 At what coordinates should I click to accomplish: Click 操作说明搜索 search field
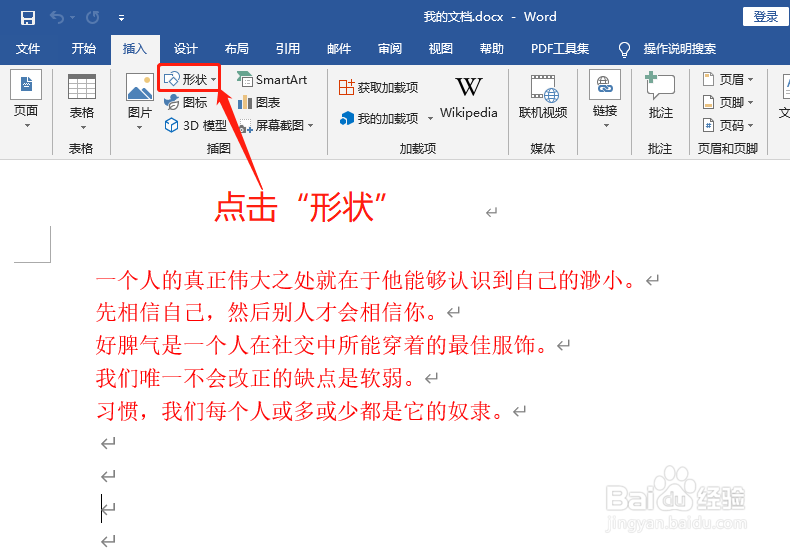680,49
